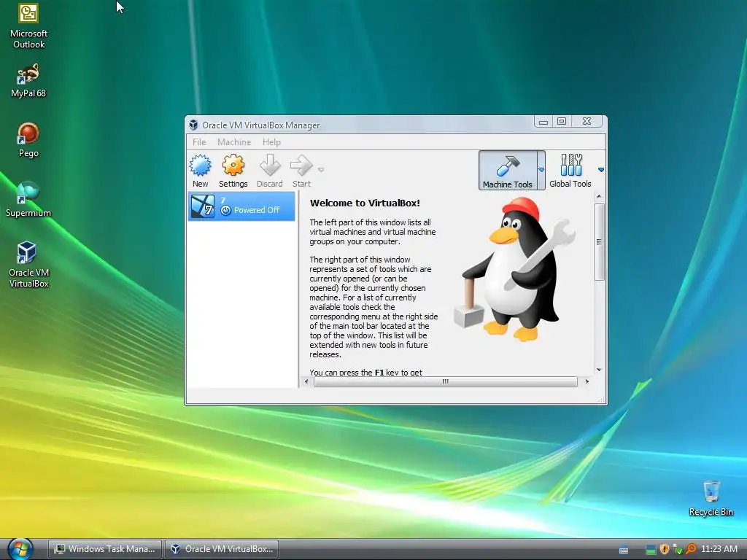Select the Supermium desktop shortcut
The width and height of the screenshot is (747, 560).
pos(28,200)
